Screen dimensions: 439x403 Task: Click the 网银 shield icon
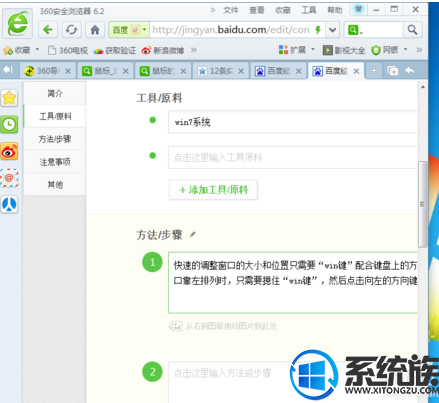[376, 50]
